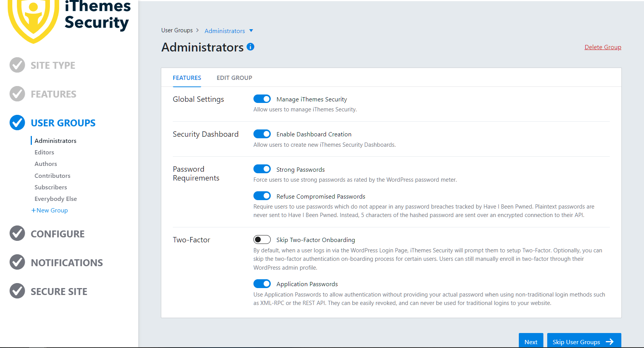Click the Notifications step checkmark icon

click(17, 262)
